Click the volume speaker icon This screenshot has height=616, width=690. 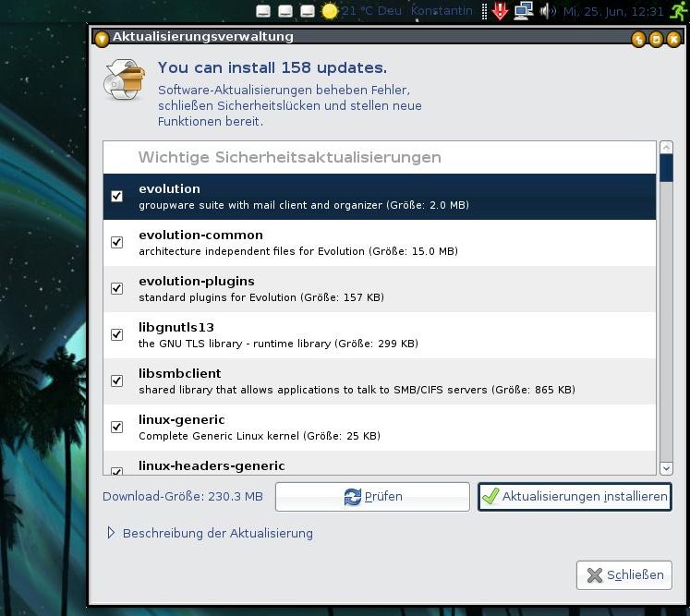(548, 11)
